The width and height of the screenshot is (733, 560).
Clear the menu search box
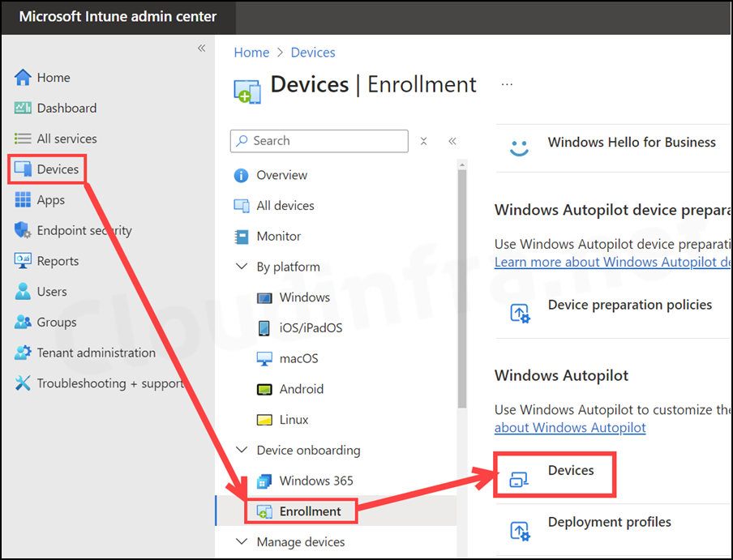tap(423, 141)
